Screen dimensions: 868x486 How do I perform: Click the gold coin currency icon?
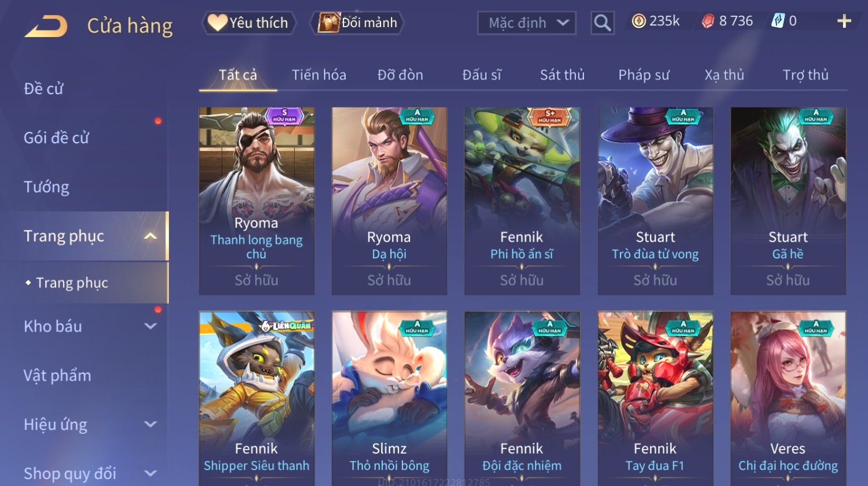[x=638, y=21]
